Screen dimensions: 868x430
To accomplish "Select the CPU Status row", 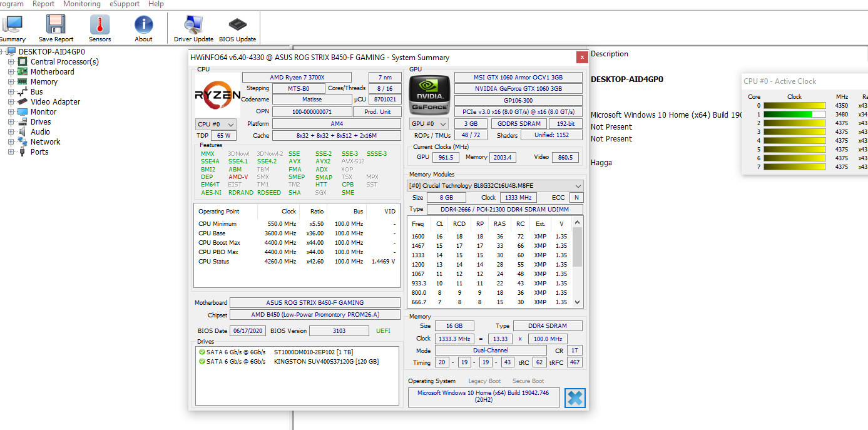I will pos(297,262).
